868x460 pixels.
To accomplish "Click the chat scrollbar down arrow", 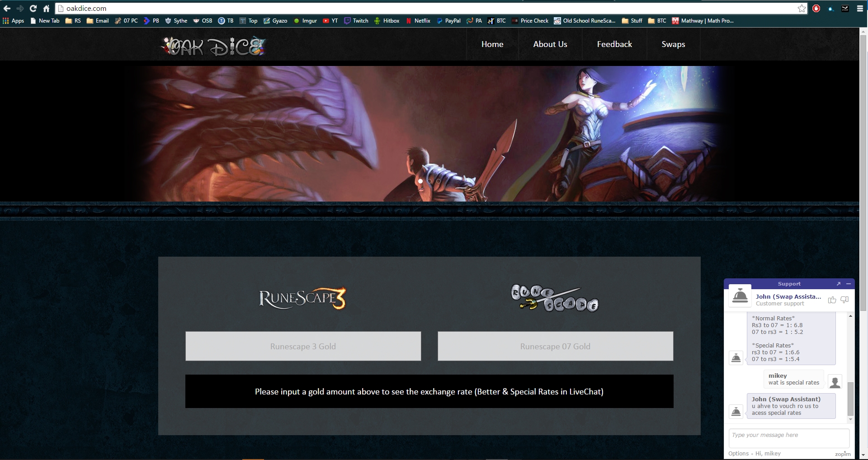I will coord(850,419).
